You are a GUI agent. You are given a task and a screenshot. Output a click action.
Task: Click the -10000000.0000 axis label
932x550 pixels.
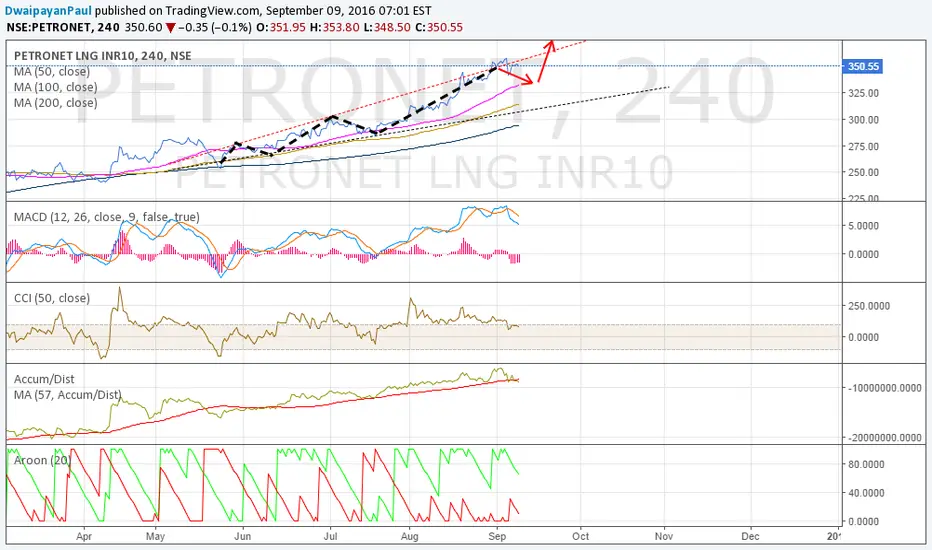point(885,388)
